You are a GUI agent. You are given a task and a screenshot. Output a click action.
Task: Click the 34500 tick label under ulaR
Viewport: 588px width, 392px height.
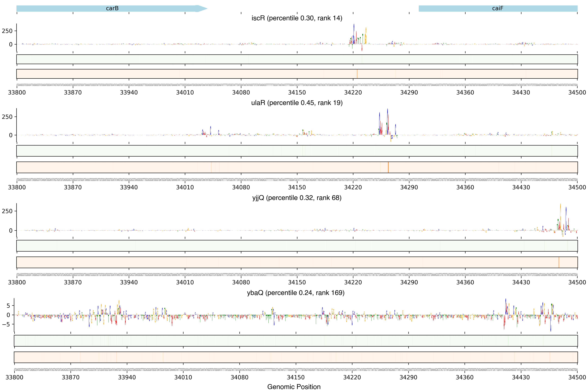[x=577, y=187]
